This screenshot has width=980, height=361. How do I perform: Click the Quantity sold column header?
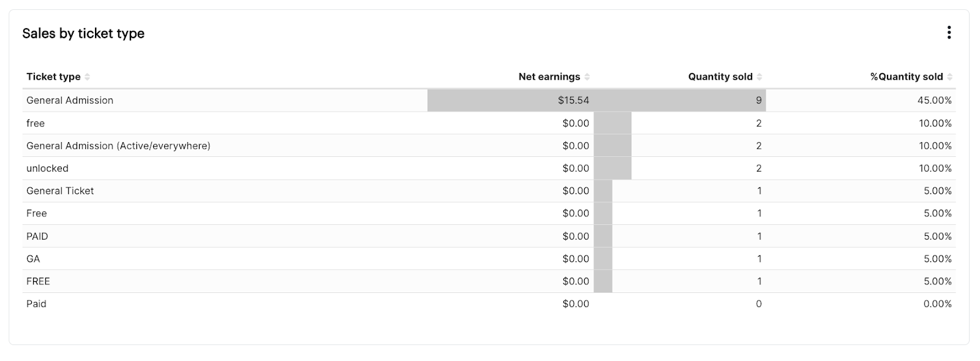720,77
